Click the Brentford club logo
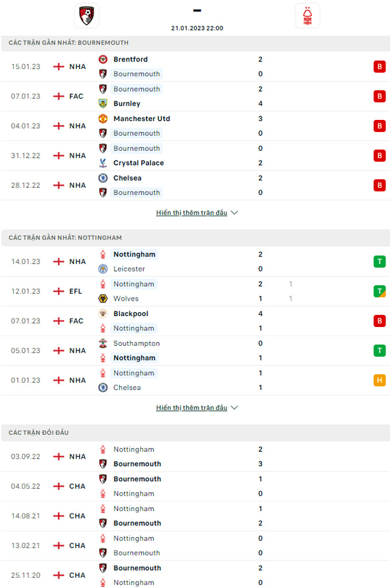The image size is (390, 588). coord(103,59)
